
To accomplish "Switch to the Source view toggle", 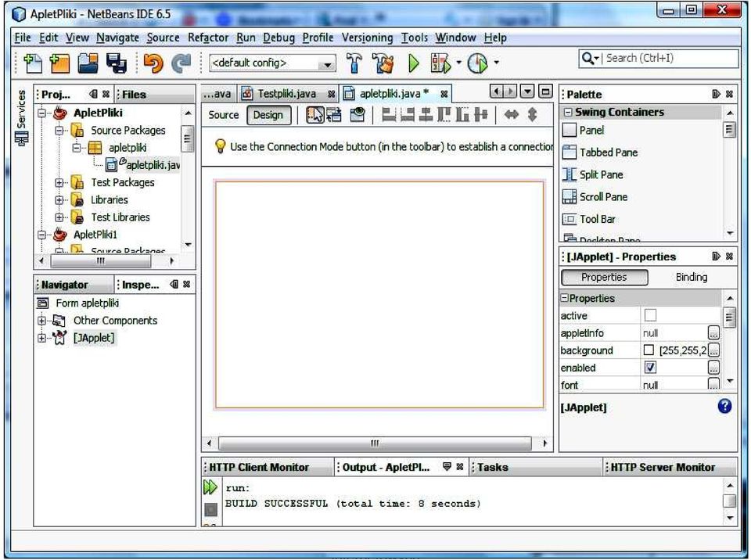I will pos(223,115).
